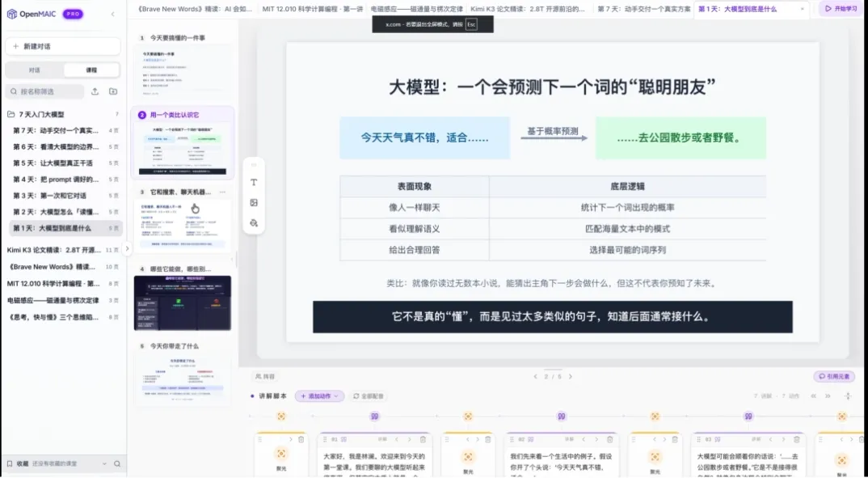The width and height of the screenshot is (868, 478).
Task: Open the search icon at sidebar bottom
Action: [117, 463]
